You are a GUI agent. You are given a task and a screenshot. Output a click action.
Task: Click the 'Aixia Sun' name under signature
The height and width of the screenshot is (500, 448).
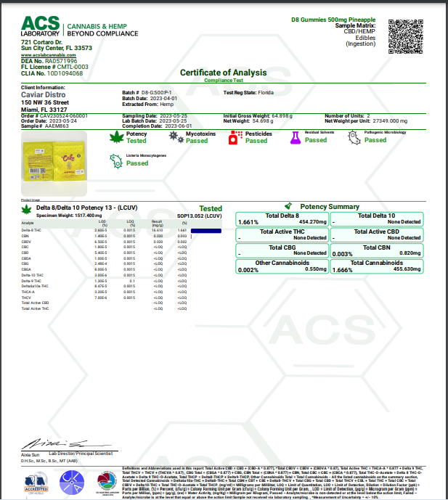(30, 455)
